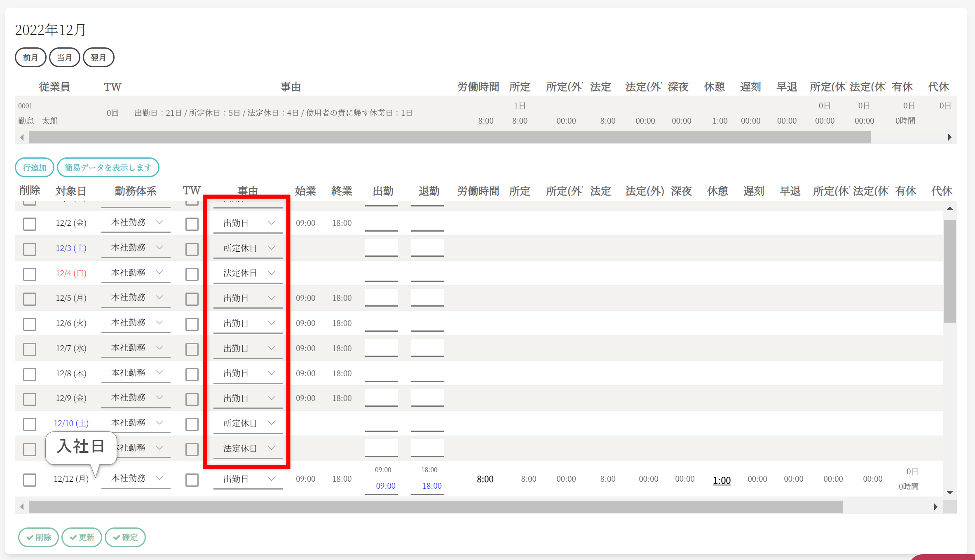
Task: Toggle the TW checkbox for 12/5 (月)
Action: (192, 299)
